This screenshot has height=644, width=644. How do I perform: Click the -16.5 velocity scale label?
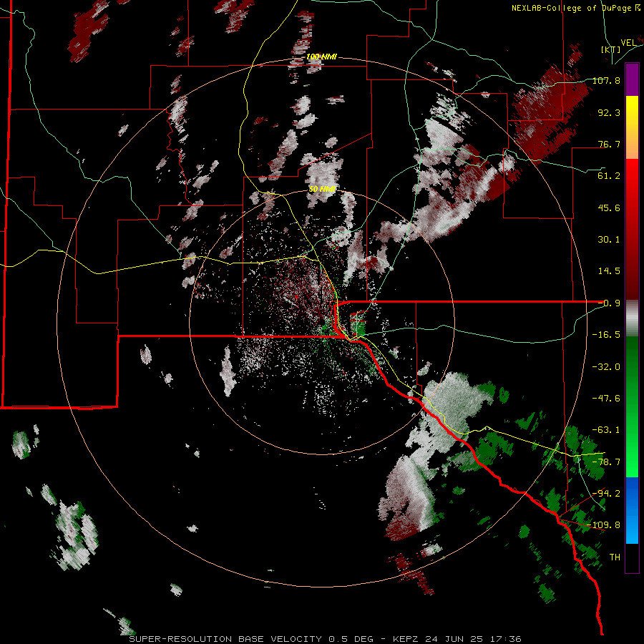click(x=606, y=335)
